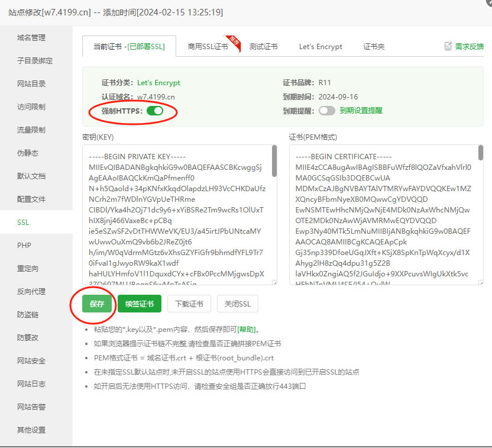Click the 需求反馈 feedback icon

click(449, 46)
